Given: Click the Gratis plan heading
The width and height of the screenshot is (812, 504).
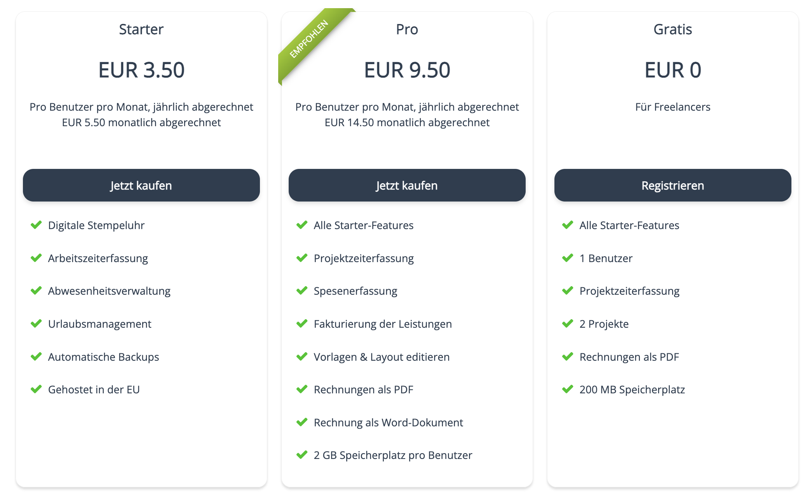Looking at the screenshot, I should point(673,29).
